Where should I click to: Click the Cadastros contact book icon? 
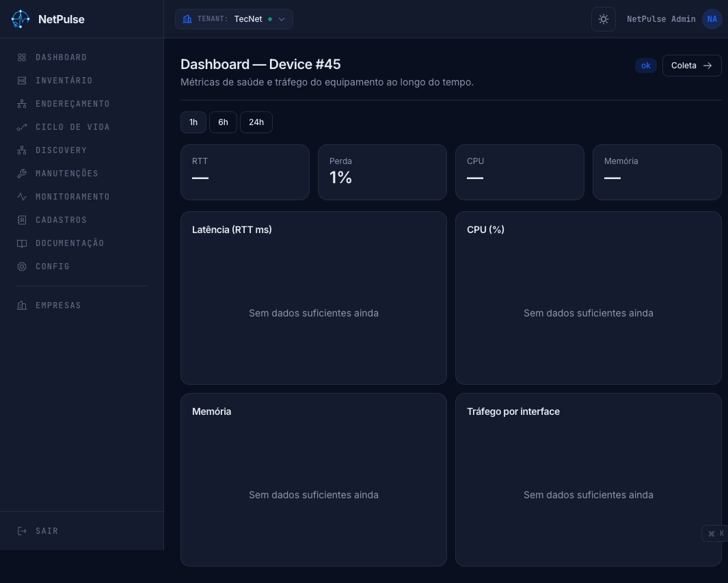(x=22, y=220)
